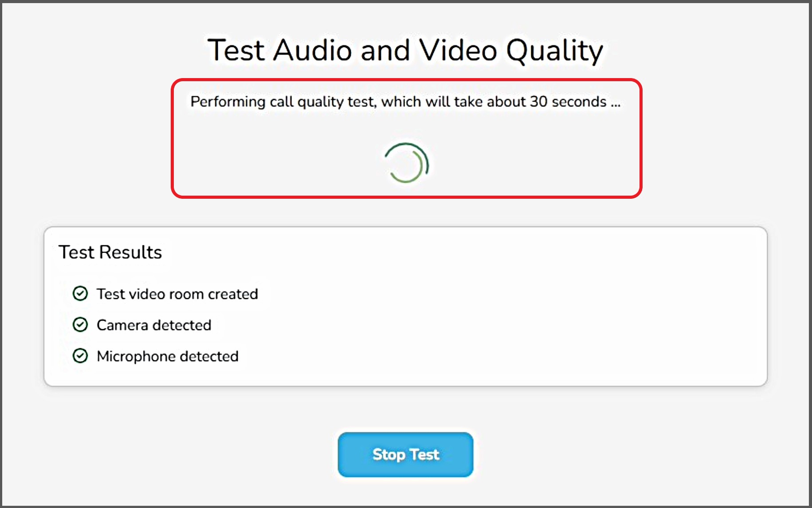Viewport: 812px width, 508px height.
Task: Click '30 seconds' in the status message
Action: click(x=568, y=102)
